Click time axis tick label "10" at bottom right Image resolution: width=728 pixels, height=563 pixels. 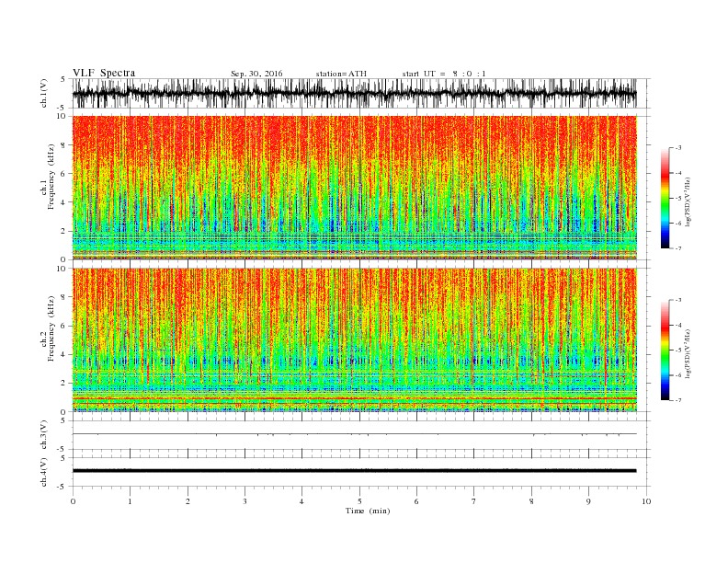[x=646, y=501]
